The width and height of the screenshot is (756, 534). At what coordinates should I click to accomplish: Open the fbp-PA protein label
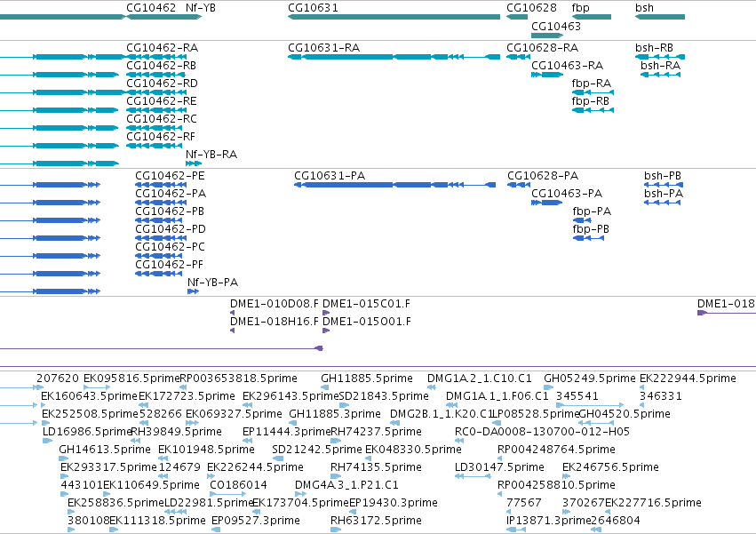(x=592, y=211)
